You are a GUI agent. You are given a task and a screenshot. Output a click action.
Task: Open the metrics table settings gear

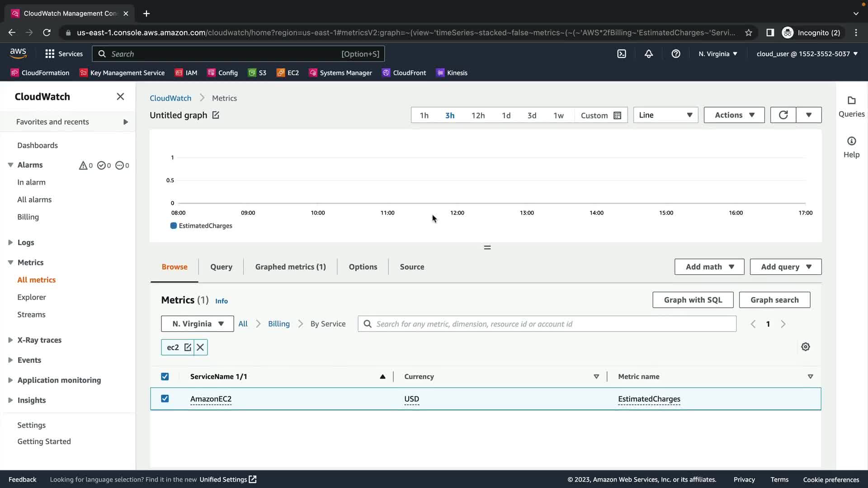(805, 347)
